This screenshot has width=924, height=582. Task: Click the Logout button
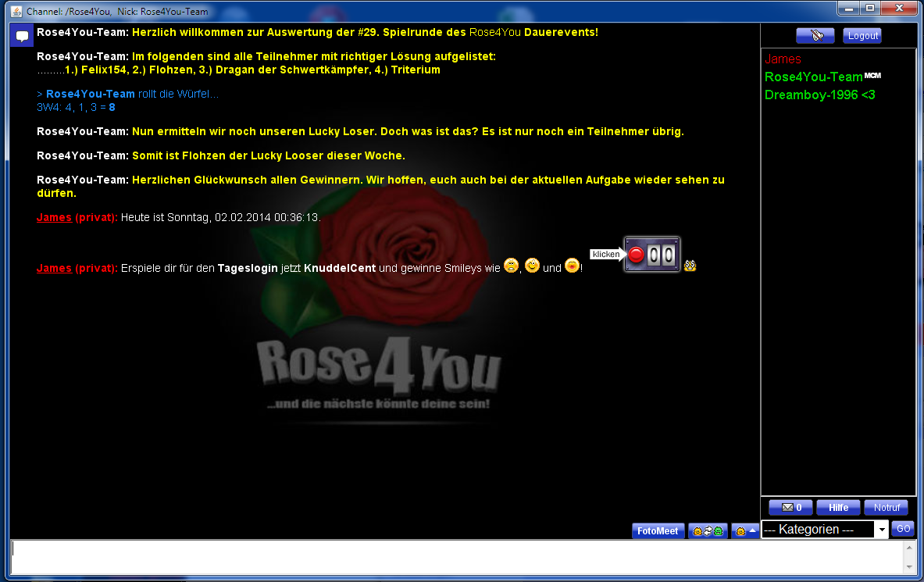coord(862,36)
